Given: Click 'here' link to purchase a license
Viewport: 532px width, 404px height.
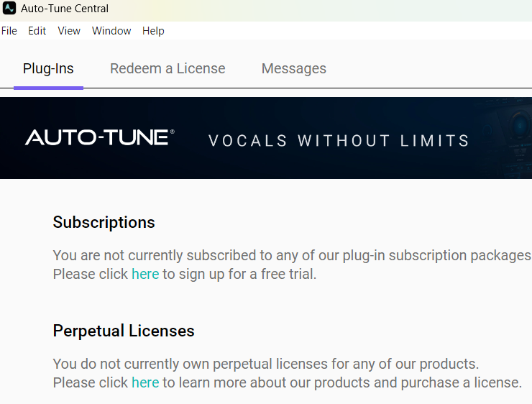Looking at the screenshot, I should click(145, 382).
